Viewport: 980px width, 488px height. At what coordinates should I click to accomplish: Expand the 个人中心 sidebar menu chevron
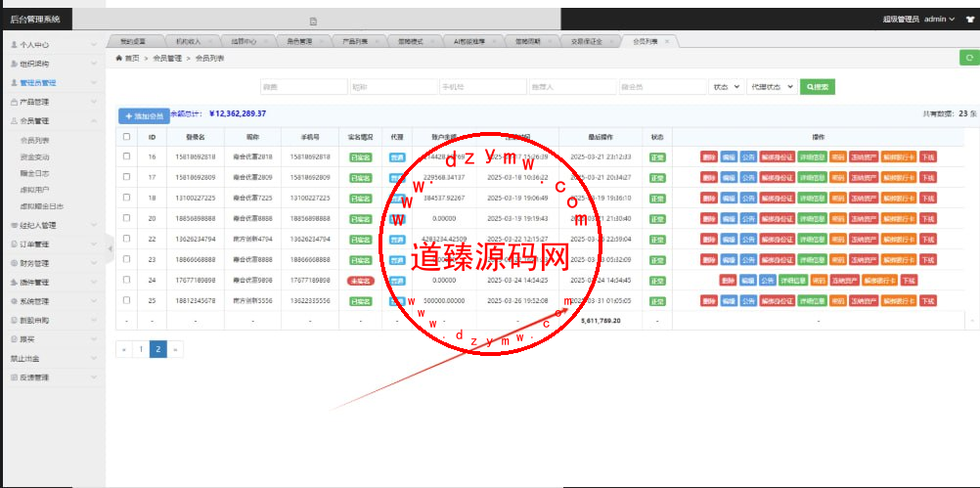coord(94,45)
